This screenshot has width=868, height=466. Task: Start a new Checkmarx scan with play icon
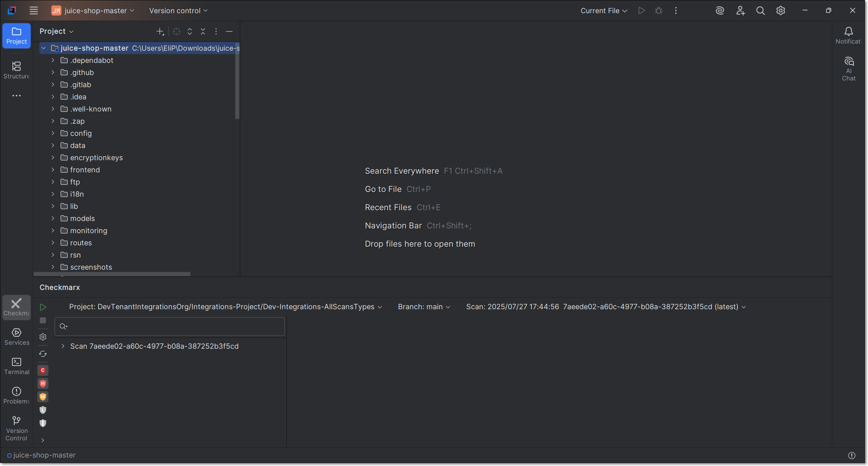(43, 307)
